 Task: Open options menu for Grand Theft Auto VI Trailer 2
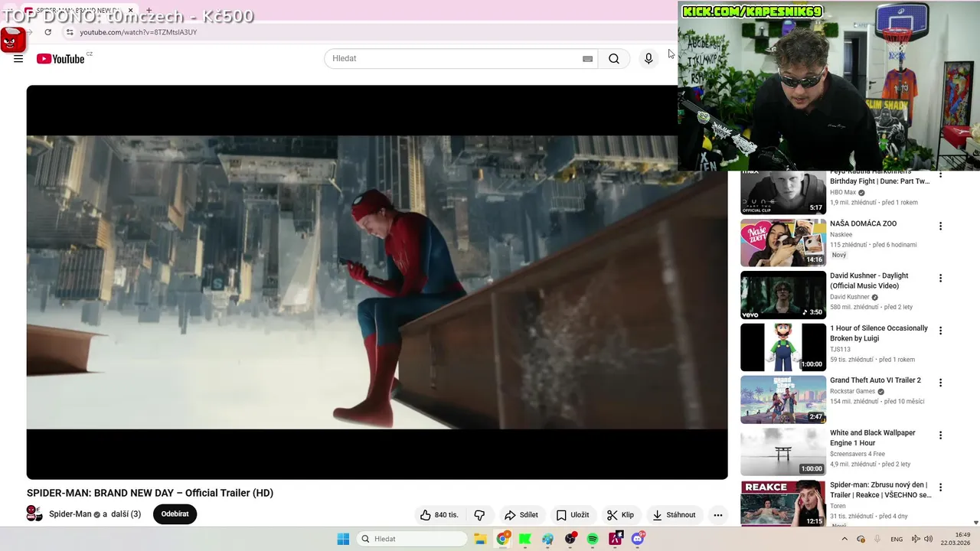941,383
